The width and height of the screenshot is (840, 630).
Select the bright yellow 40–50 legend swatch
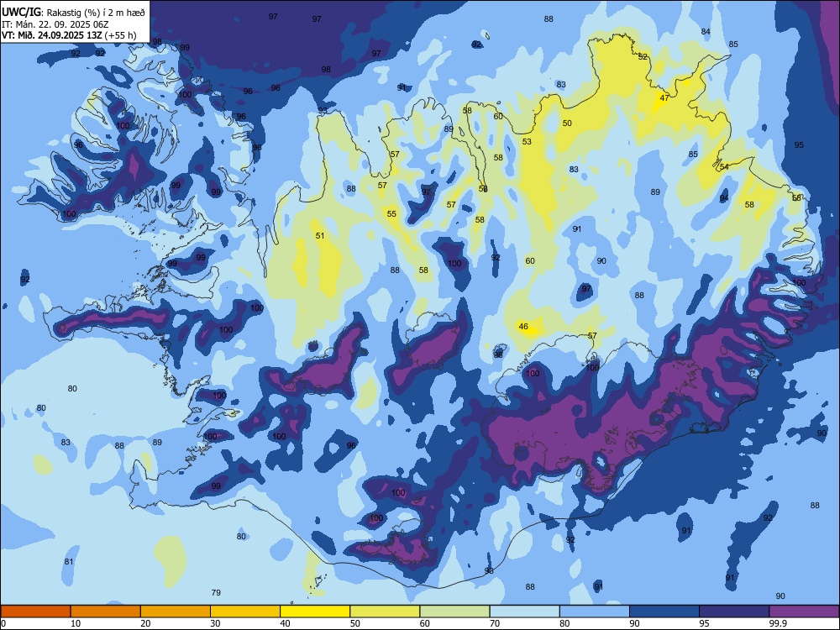point(315,612)
